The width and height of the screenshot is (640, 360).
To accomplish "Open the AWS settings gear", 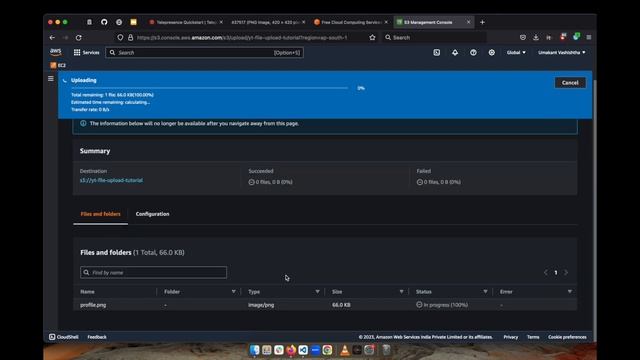I will click(491, 53).
